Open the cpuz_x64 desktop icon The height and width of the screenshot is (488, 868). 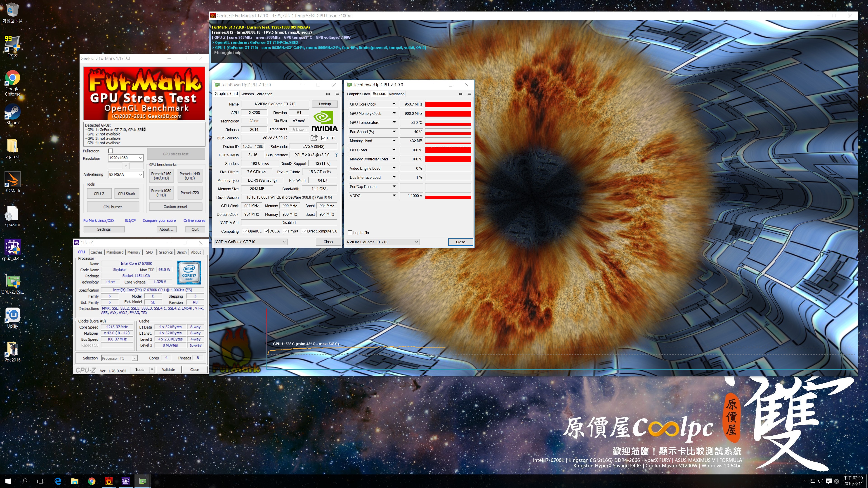click(12, 250)
